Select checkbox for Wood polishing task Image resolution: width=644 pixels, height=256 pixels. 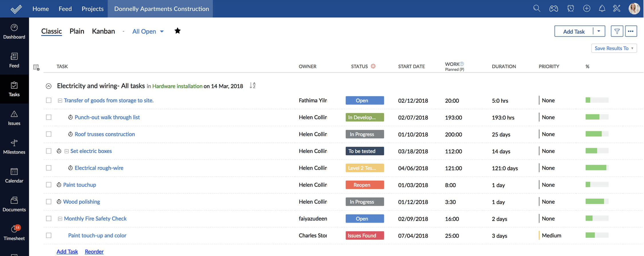(x=49, y=202)
